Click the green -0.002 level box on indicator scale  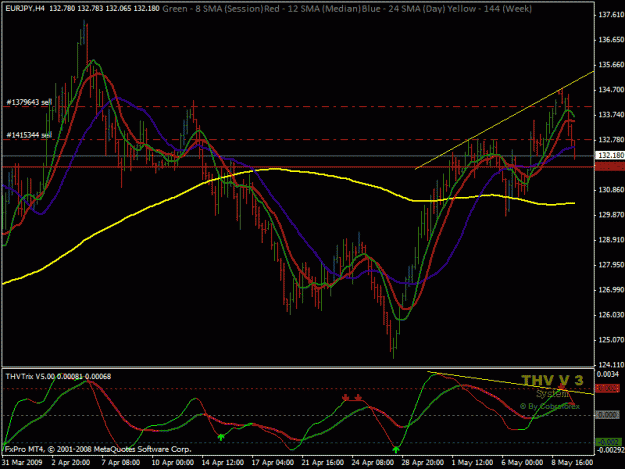point(609,442)
